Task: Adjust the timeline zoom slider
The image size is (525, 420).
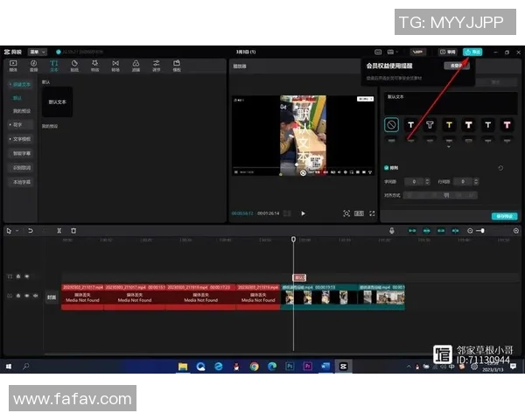Action: (x=481, y=231)
